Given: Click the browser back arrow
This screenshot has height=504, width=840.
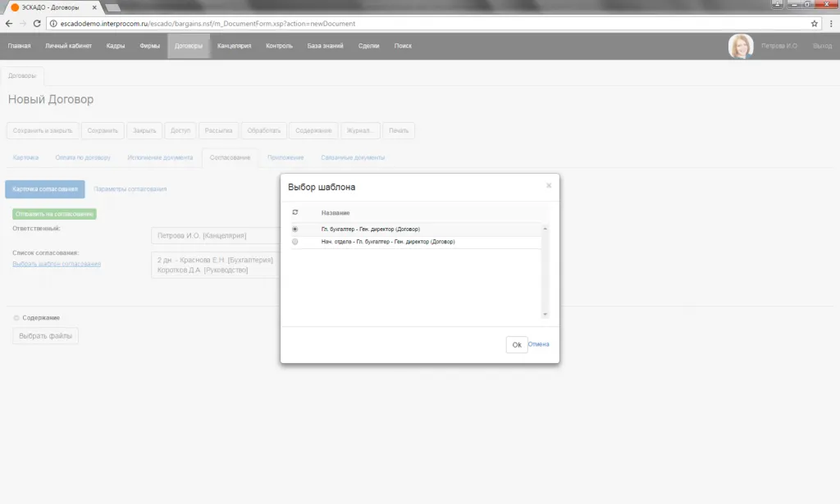Looking at the screenshot, I should point(9,24).
